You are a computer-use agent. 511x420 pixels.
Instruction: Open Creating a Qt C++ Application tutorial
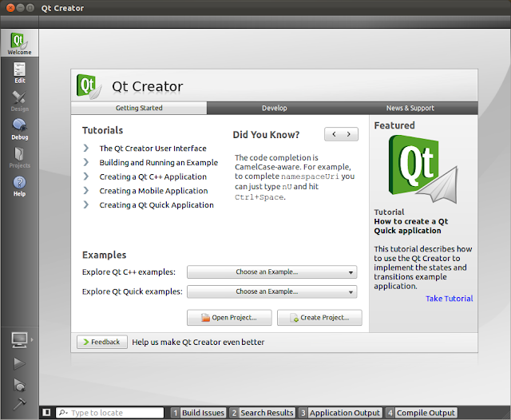(x=153, y=177)
